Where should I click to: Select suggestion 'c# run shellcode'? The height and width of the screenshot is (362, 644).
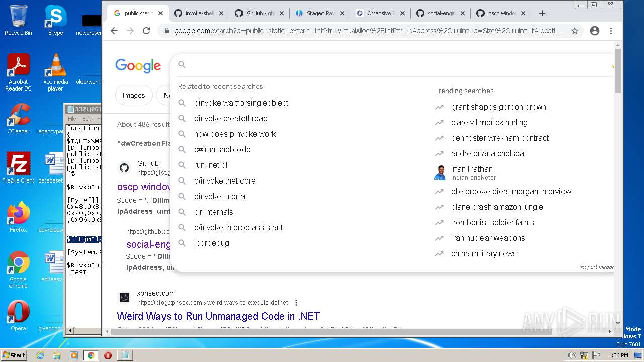pos(222,149)
